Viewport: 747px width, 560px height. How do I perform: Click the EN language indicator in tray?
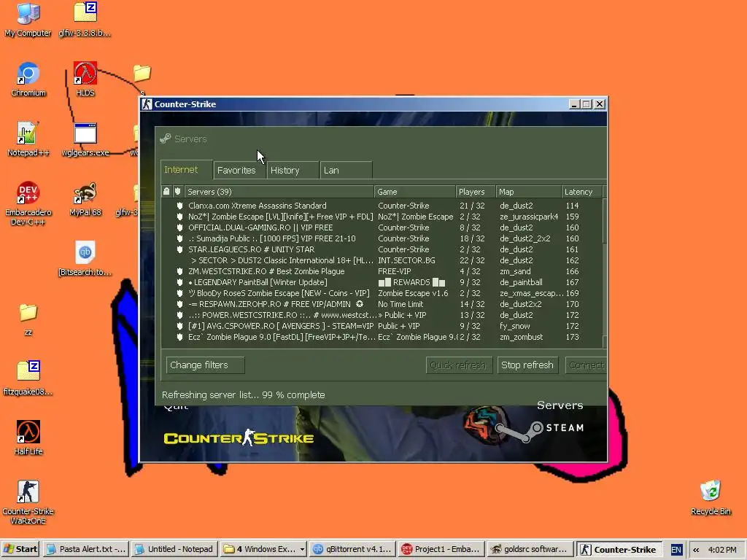pyautogui.click(x=676, y=550)
